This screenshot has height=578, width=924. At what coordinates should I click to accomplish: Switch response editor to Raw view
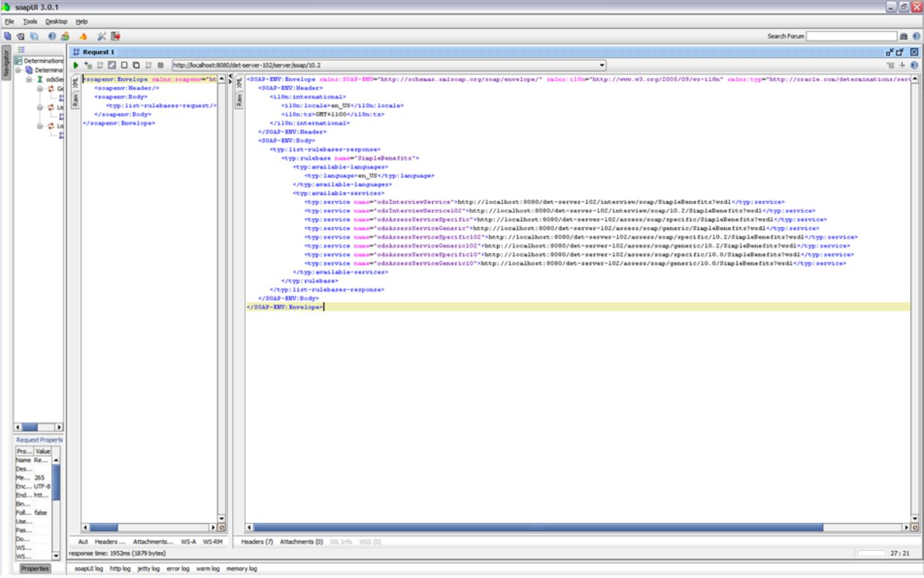(x=239, y=100)
